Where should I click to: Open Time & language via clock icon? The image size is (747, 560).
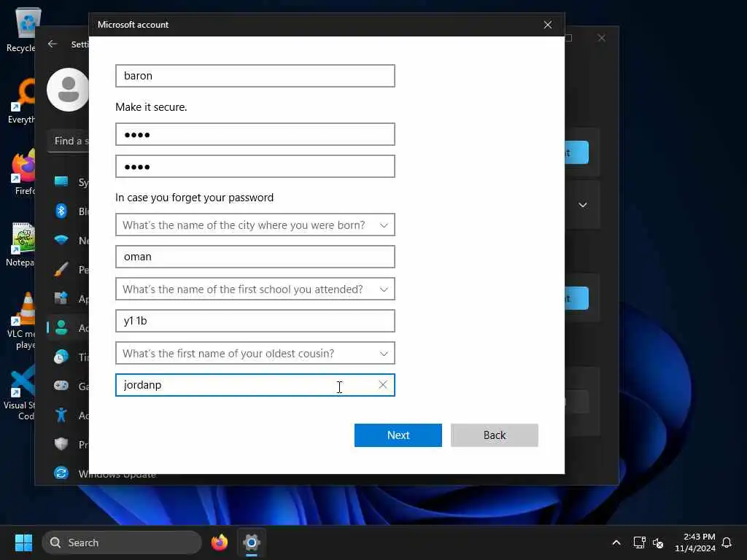pyautogui.click(x=61, y=357)
